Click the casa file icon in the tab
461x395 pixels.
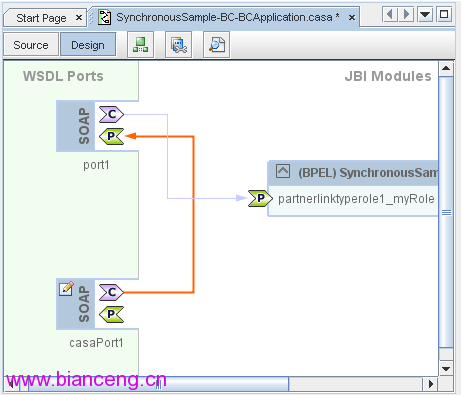click(x=105, y=17)
